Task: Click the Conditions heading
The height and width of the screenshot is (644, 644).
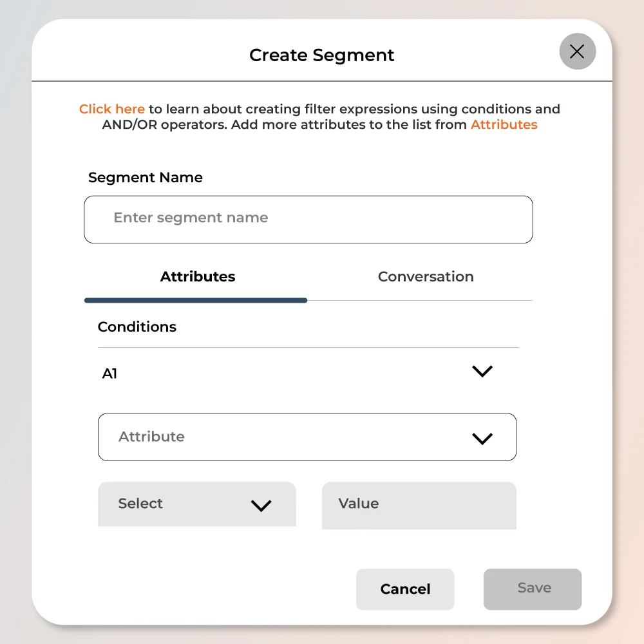Action: (x=137, y=327)
